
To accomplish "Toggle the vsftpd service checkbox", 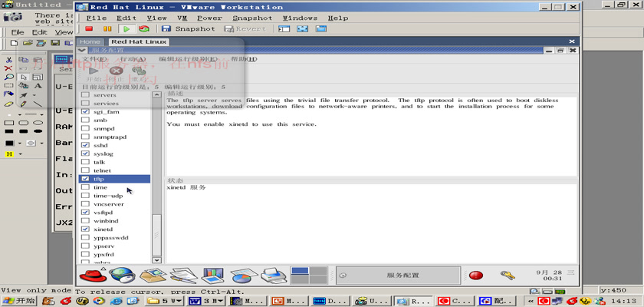I will point(85,213).
